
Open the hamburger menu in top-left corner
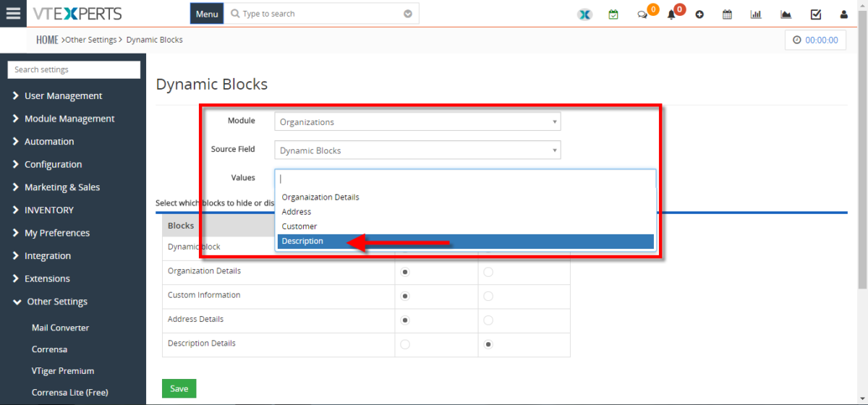coord(13,14)
